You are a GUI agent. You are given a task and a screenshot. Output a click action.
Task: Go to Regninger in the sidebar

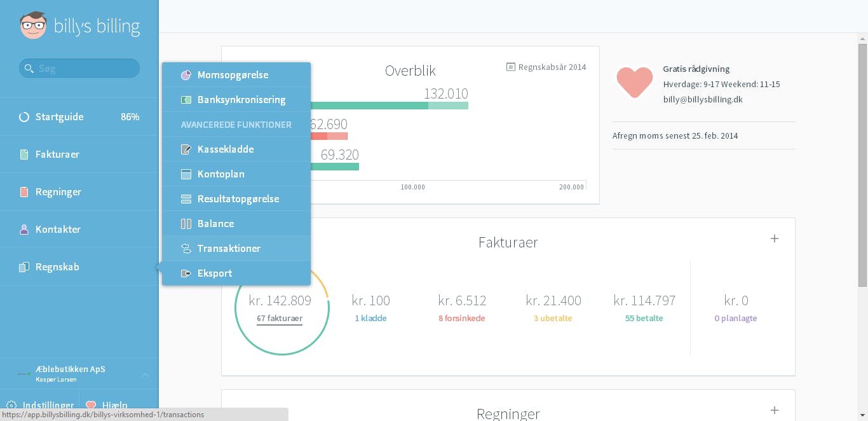[79, 192]
